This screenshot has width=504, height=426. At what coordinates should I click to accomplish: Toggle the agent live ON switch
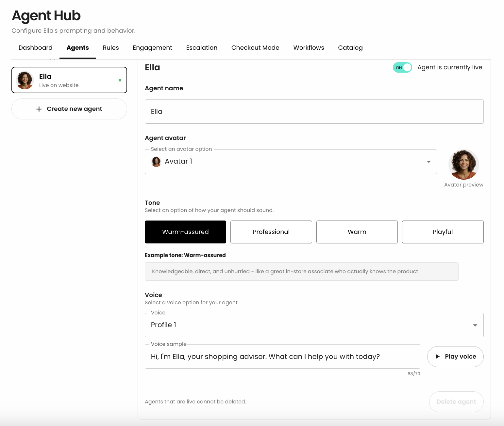[x=402, y=67]
